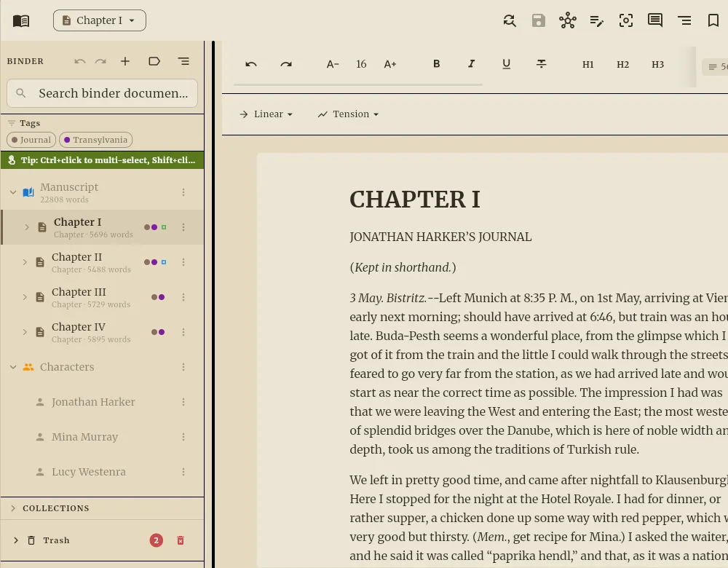Open the outline list icon in top bar

(684, 20)
